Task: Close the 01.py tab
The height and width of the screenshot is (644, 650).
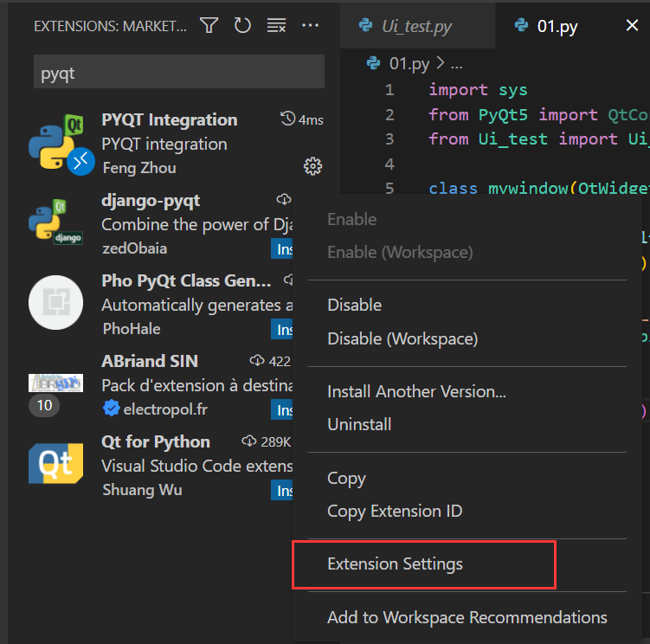Action: [x=632, y=26]
